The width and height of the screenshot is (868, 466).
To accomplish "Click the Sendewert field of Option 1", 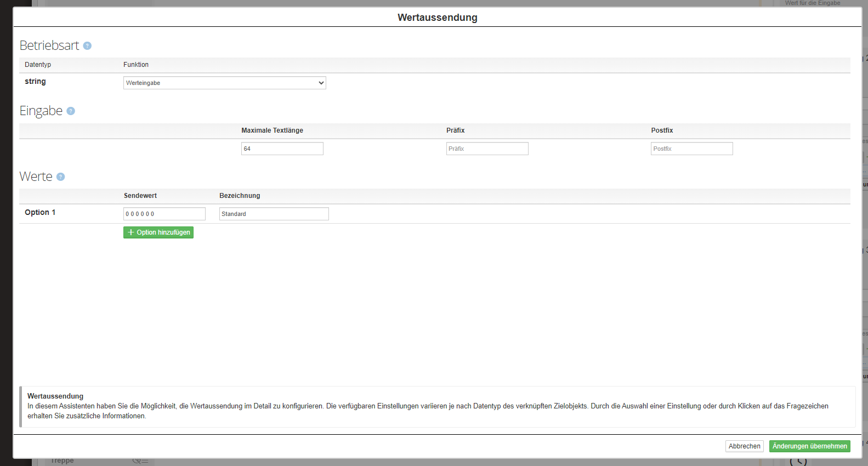I will click(x=164, y=214).
